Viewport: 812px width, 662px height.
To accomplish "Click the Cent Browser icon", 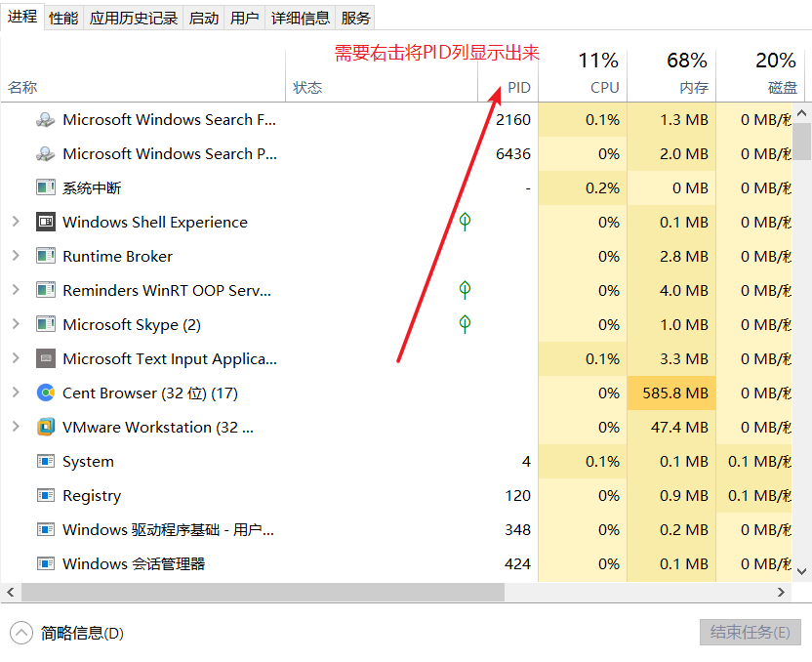I will click(x=46, y=393).
